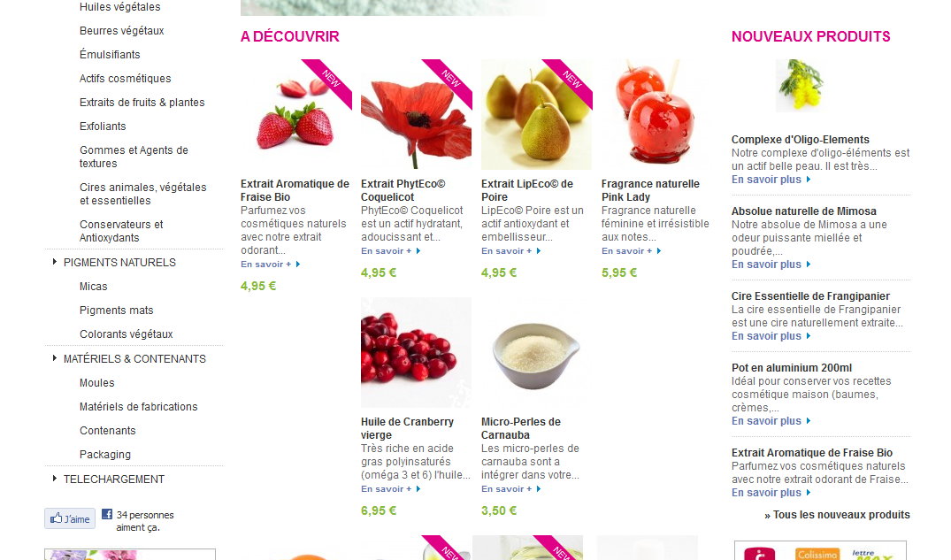
Task: Click the Micro-Perles de Carnauba bowl image
Action: click(x=536, y=352)
